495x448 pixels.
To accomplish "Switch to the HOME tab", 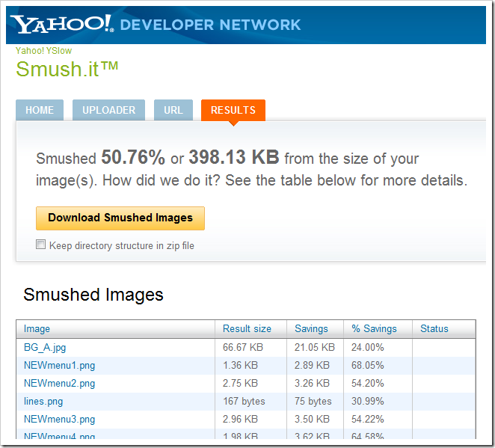I will 40,110.
